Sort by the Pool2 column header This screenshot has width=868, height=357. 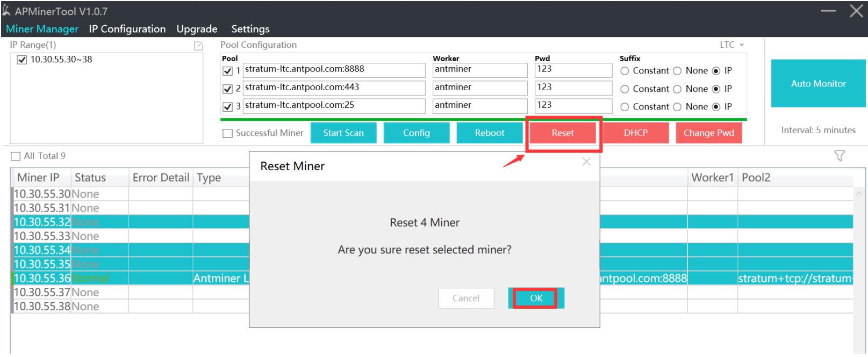point(795,178)
